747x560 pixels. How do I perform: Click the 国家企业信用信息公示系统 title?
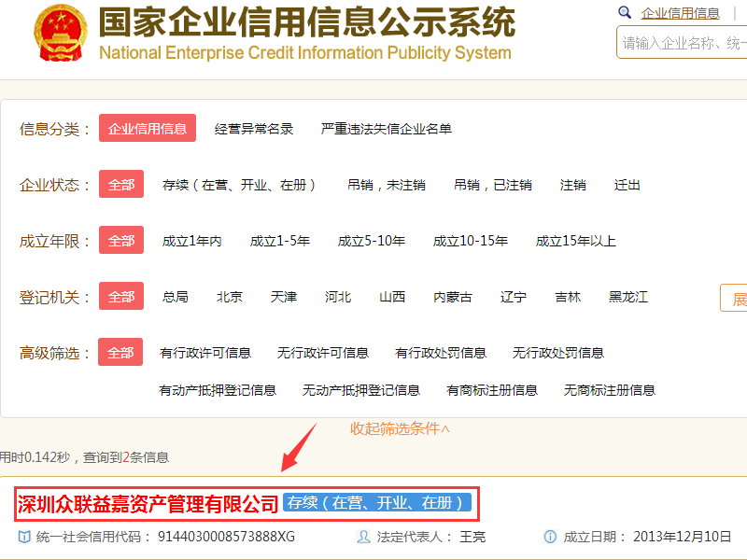point(307,21)
